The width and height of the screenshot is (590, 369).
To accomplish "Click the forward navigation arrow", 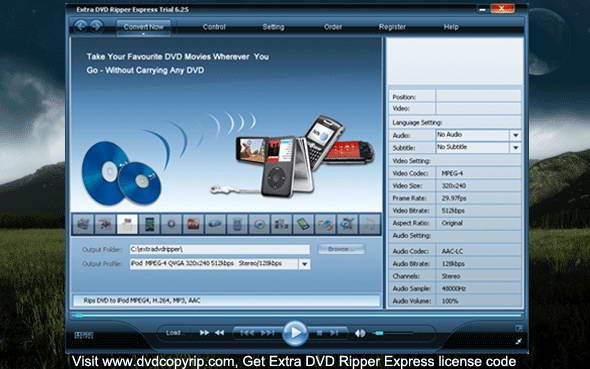I will [96, 26].
